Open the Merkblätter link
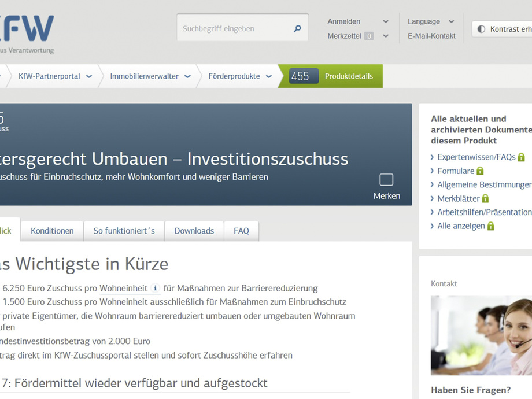Image resolution: width=532 pixels, height=399 pixels. pyautogui.click(x=459, y=198)
